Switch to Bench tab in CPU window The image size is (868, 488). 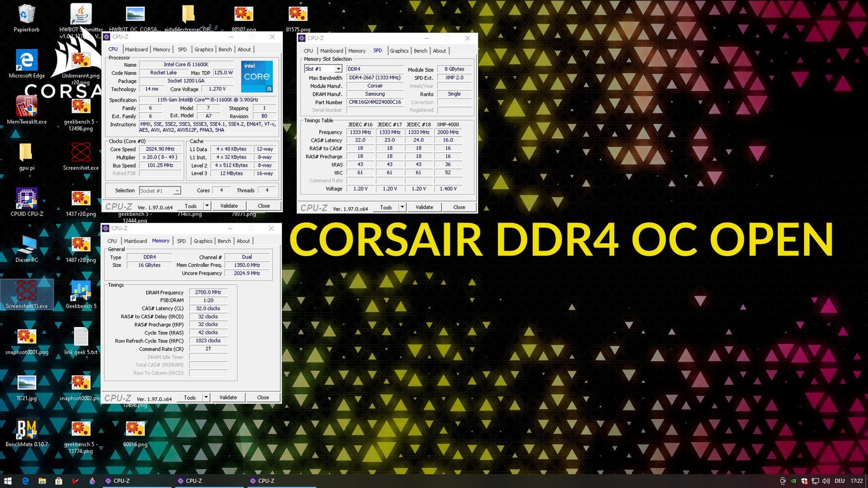[225, 50]
